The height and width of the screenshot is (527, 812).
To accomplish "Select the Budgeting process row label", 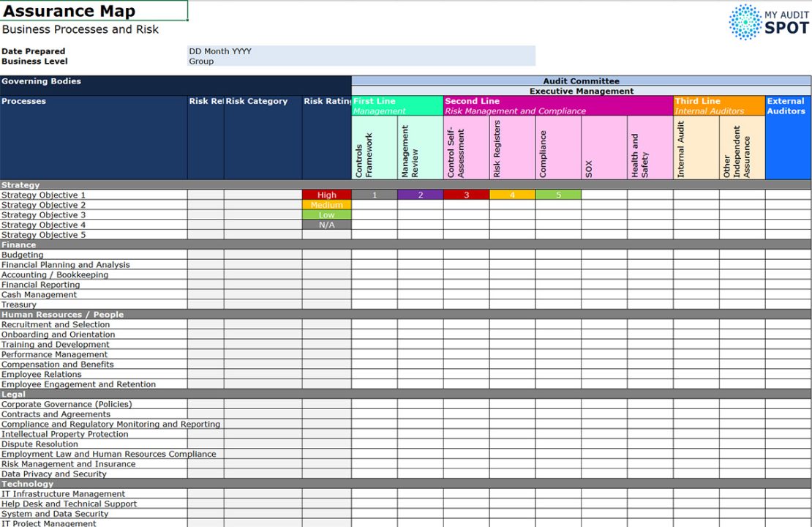I will click(93, 255).
